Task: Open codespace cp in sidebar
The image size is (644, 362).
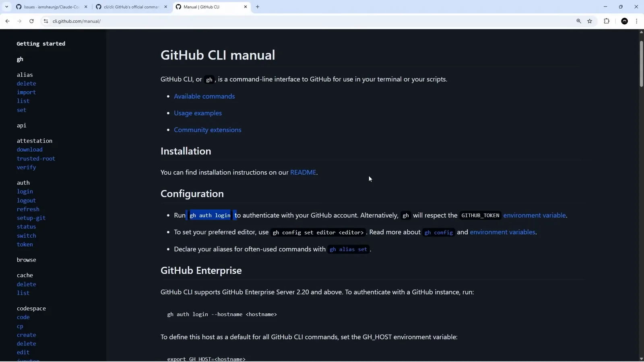Action: [x=20, y=326]
